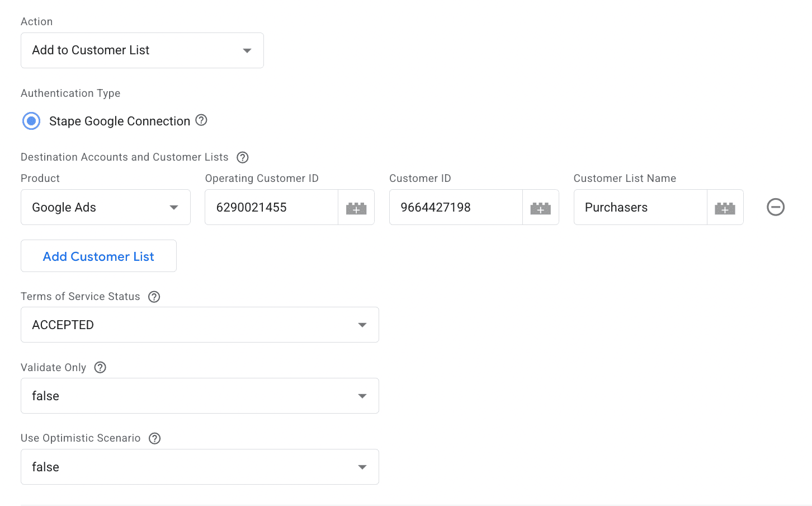Click into Operating Customer ID field 6290021455
Screen dimensions: 812x506
pos(271,207)
